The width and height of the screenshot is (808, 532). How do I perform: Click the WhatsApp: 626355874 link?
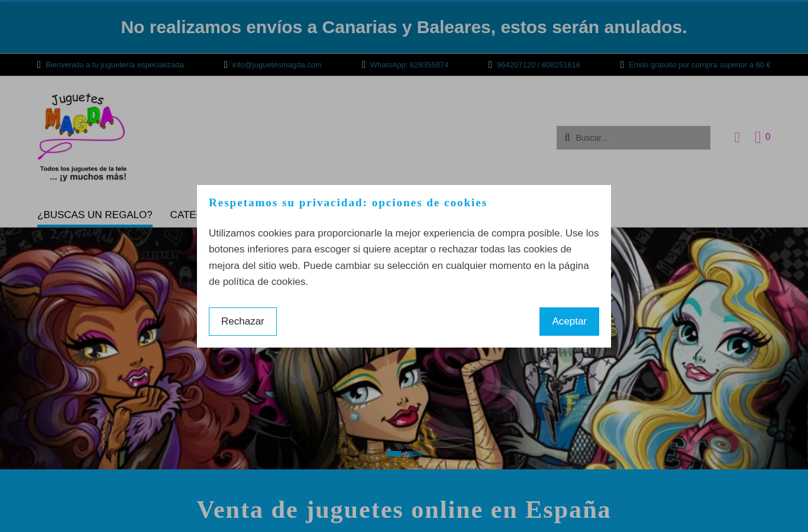pyautogui.click(x=409, y=65)
